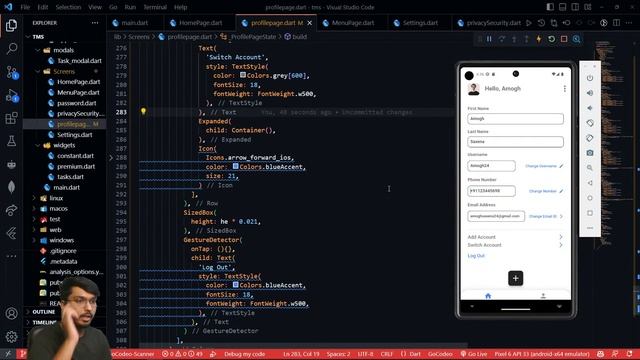The image size is (640, 360).
Task: Click the emulator power button
Action: click(x=590, y=78)
